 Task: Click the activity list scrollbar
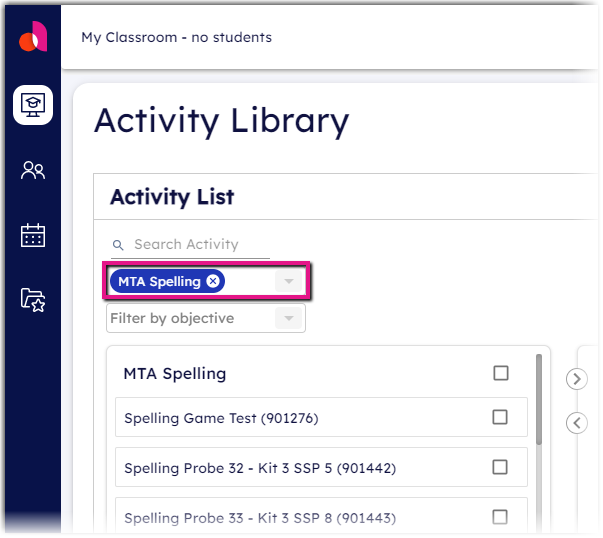click(539, 400)
